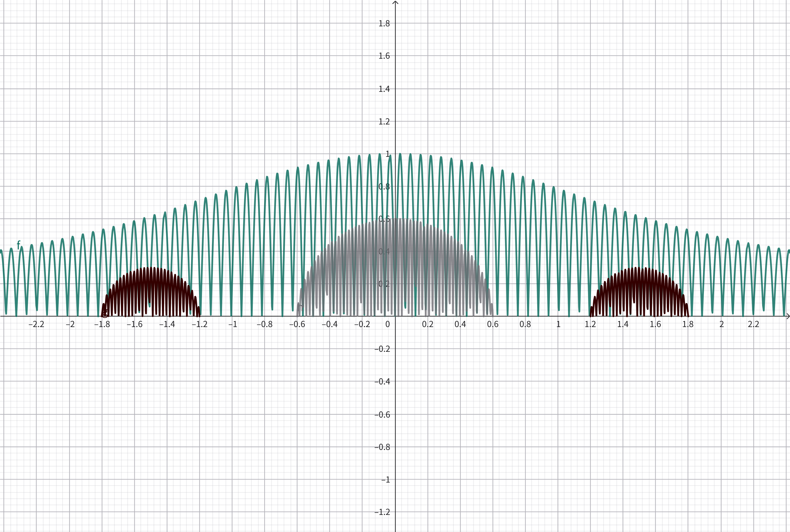Image resolution: width=790 pixels, height=532 pixels.
Task: Click the '0.8' label on x-axis
Action: click(x=525, y=324)
